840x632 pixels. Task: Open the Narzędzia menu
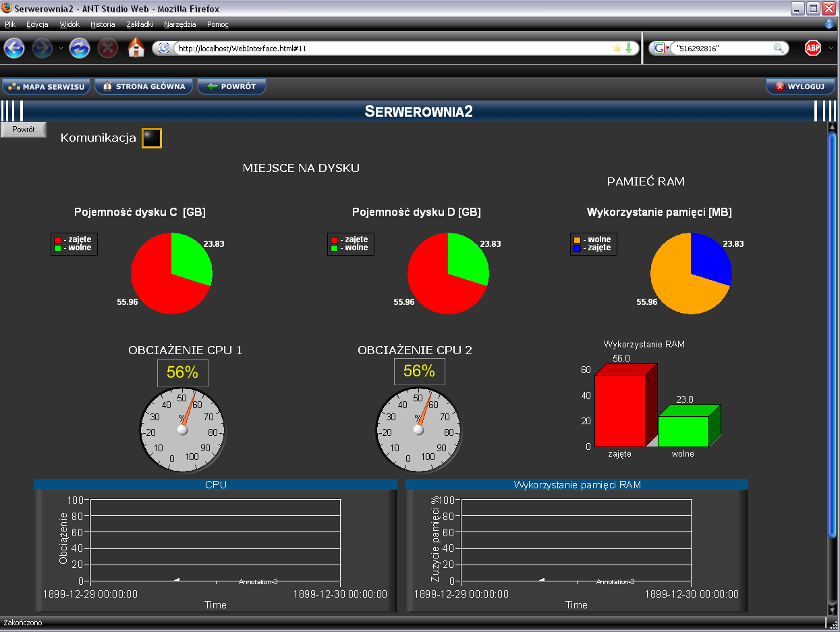(x=180, y=24)
